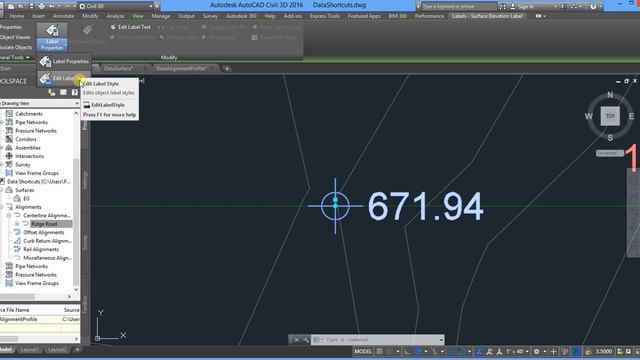The width and height of the screenshot is (640, 360).
Task: Switch to the Layout1 tab
Action: pos(29,350)
